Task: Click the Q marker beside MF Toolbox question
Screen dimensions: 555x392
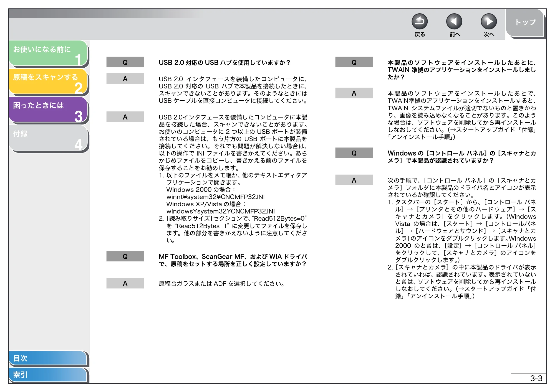Action: [125, 256]
